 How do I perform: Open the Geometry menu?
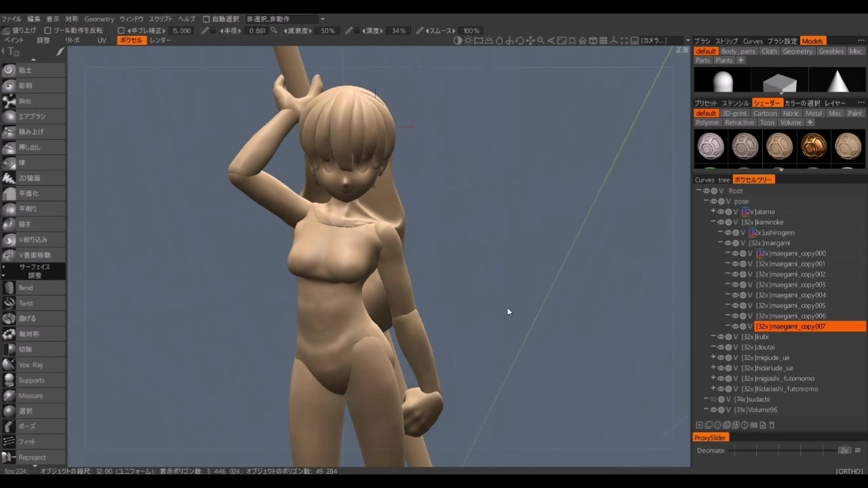click(99, 19)
